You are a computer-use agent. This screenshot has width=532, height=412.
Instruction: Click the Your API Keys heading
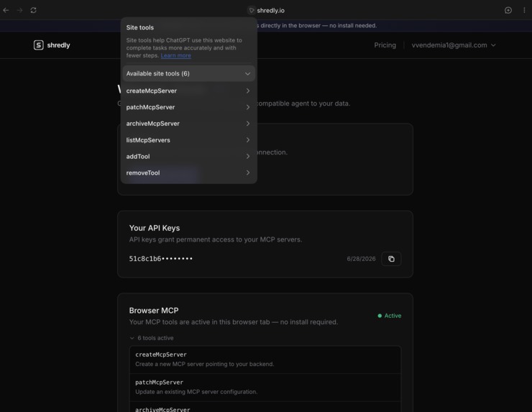pos(155,228)
